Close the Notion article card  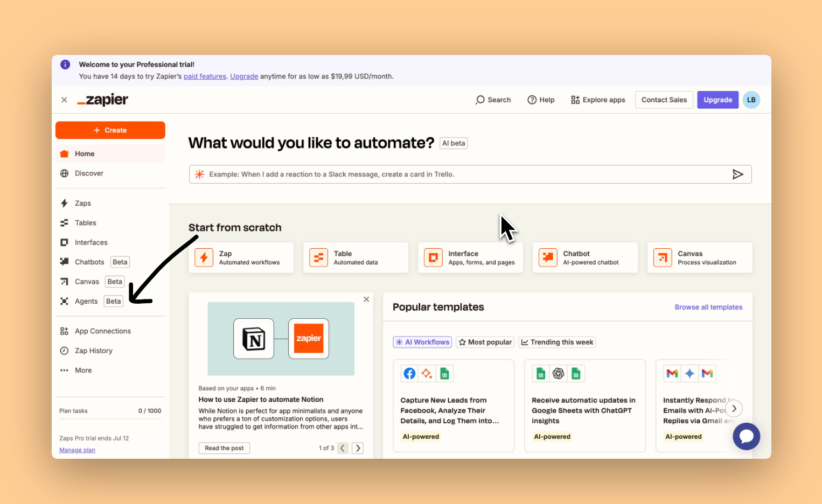(366, 299)
